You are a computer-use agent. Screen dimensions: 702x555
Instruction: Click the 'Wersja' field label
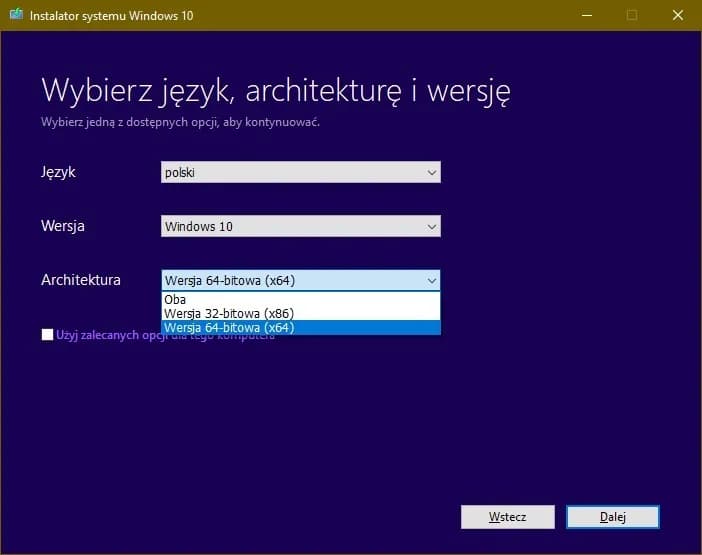coord(62,226)
